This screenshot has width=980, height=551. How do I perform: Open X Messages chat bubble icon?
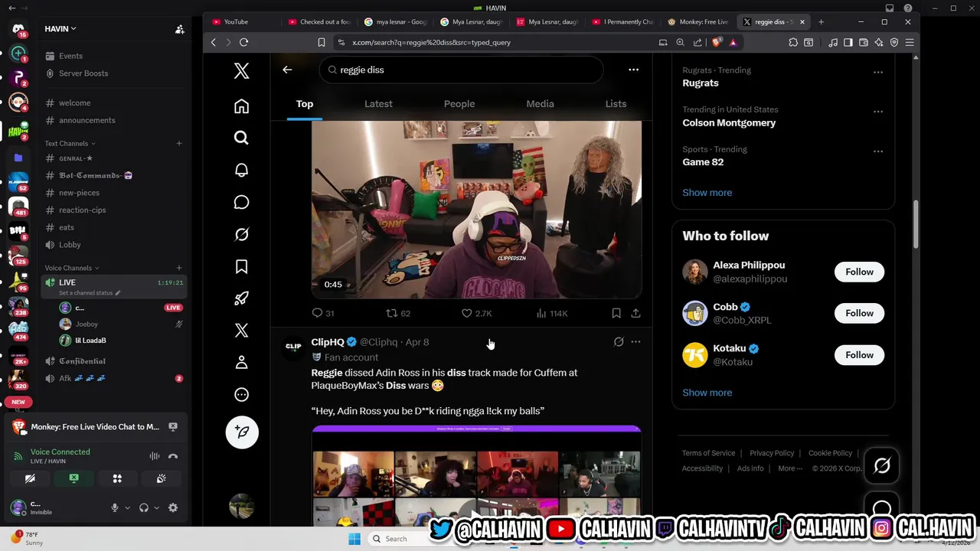click(241, 202)
